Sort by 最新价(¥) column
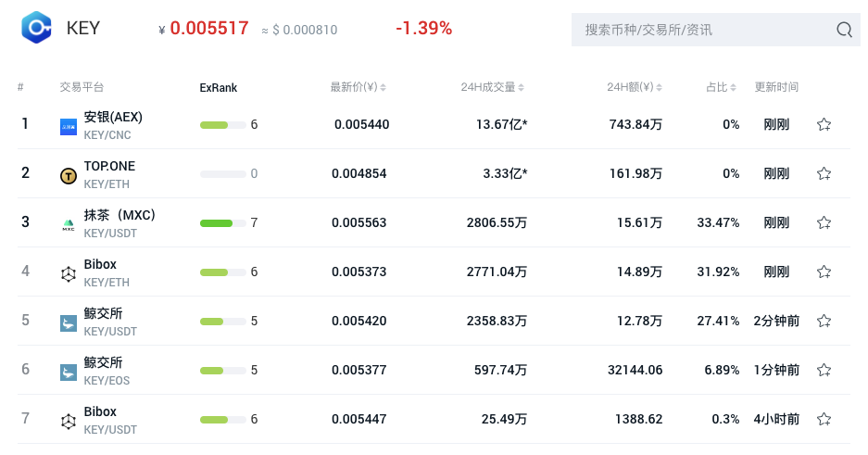Screen dimensions: 868x455 (x=359, y=87)
